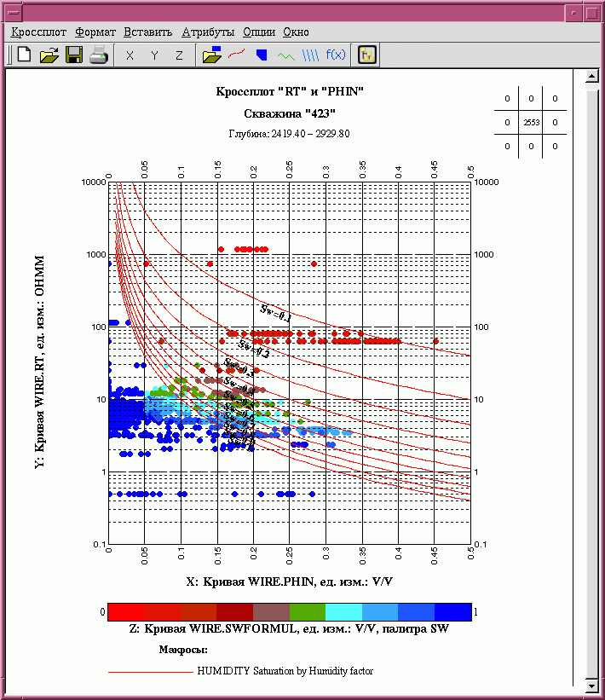Click the cyan swatch in SW palette
Screen dimensions: 605x700
click(343, 612)
